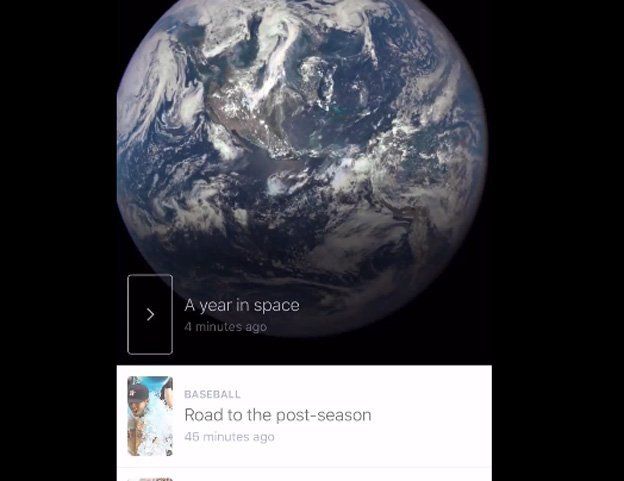Open Road to the post-season story
The height and width of the screenshot is (481, 624).
[x=278, y=415]
